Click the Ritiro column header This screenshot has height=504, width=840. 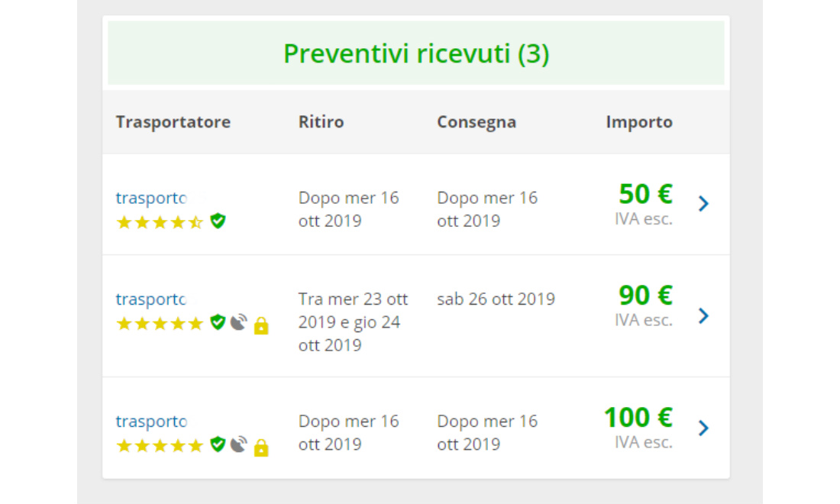(321, 122)
